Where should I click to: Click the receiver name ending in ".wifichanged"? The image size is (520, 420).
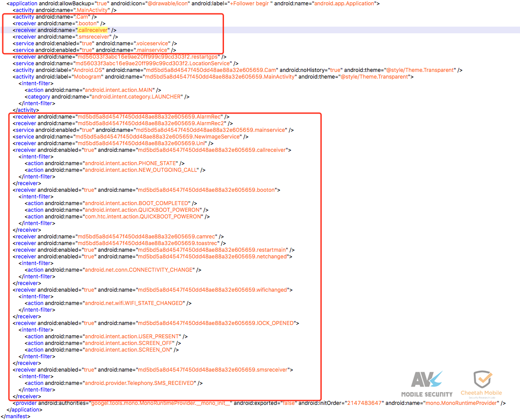coord(212,289)
